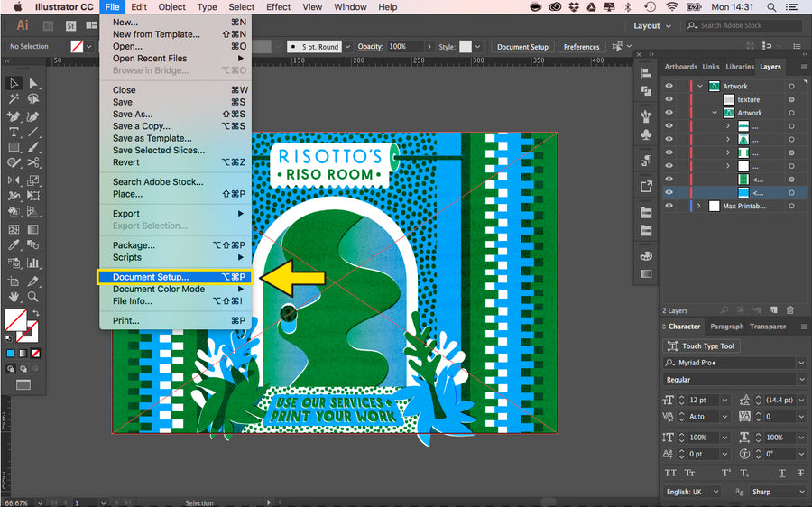
Task: Switch to the Artboards panel tab
Action: (680, 67)
